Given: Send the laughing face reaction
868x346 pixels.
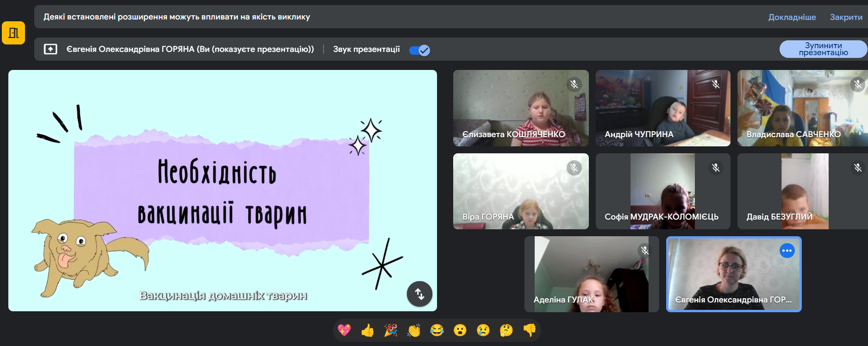Looking at the screenshot, I should (437, 330).
